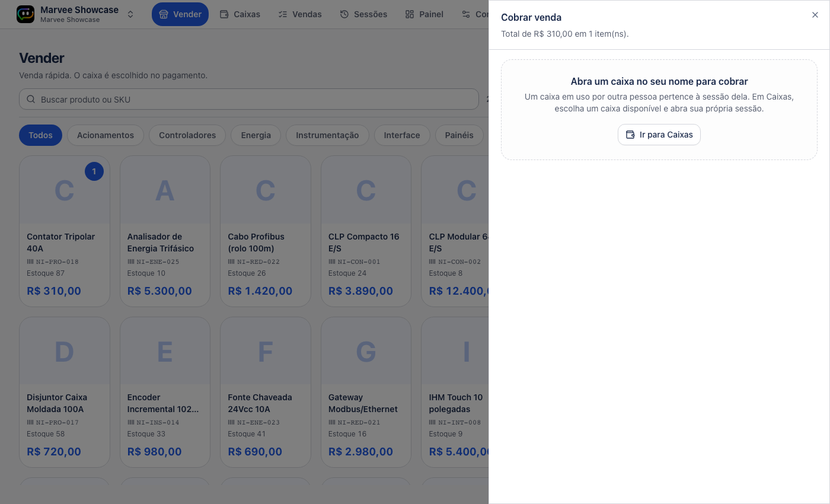Filter products by Controladores
830x504 pixels.
187,135
